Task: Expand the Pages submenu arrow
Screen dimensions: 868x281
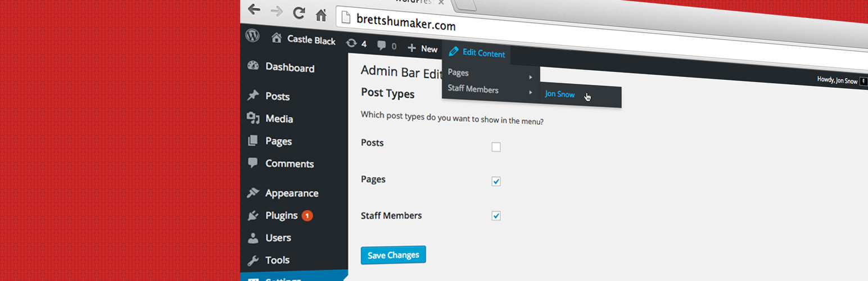Action: [x=531, y=76]
